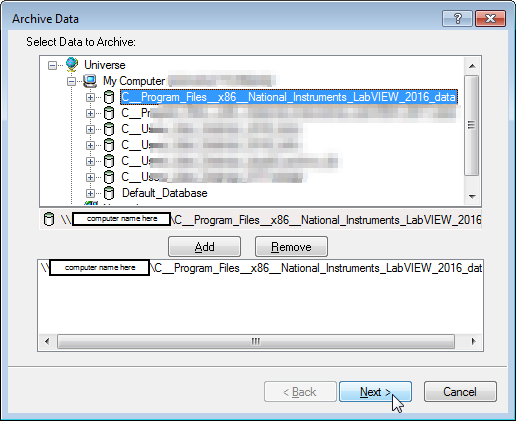Screen dimensions: 516x421
Task: Collapse the My Computer node
Action: point(71,81)
